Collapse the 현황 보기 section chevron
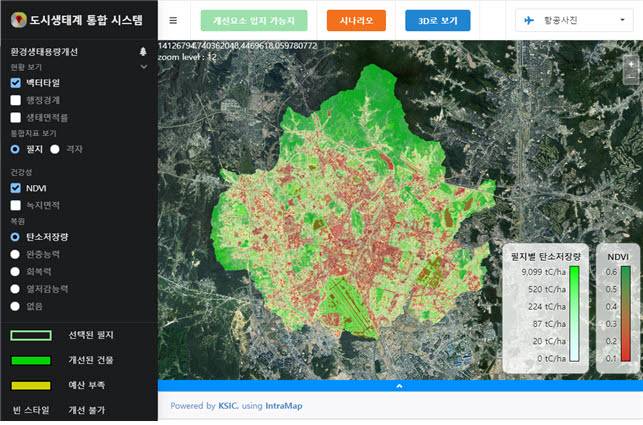This screenshot has height=425, width=643. 143,66
